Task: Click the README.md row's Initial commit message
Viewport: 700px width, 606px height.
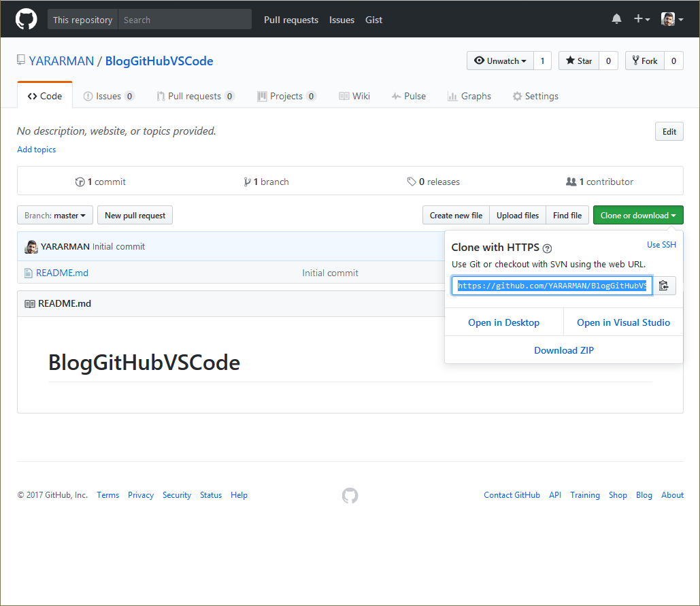Action: tap(330, 273)
